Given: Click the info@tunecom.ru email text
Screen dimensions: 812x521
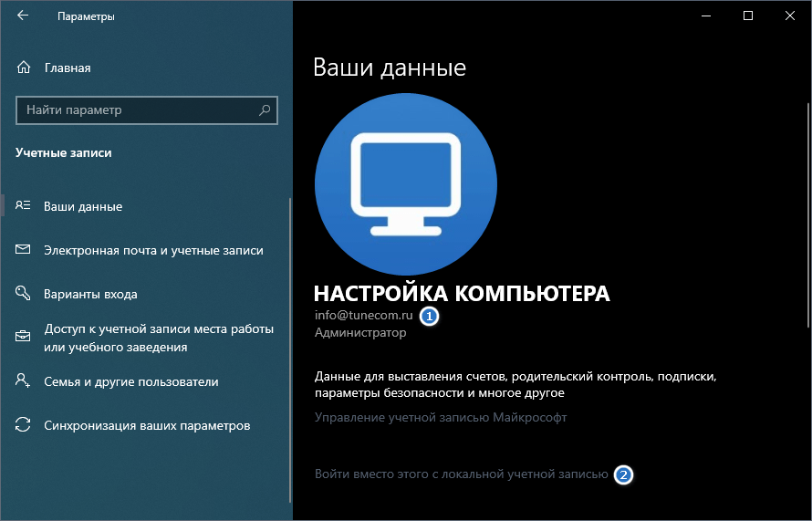Looking at the screenshot, I should click(x=363, y=315).
